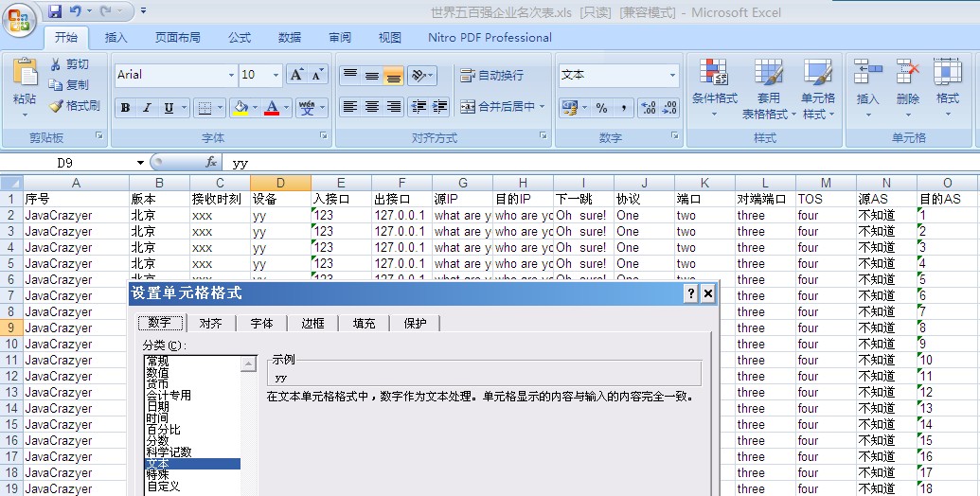Screen dimensions: 980x496
Task: Apply fill color paint bucket
Action: coord(241,108)
